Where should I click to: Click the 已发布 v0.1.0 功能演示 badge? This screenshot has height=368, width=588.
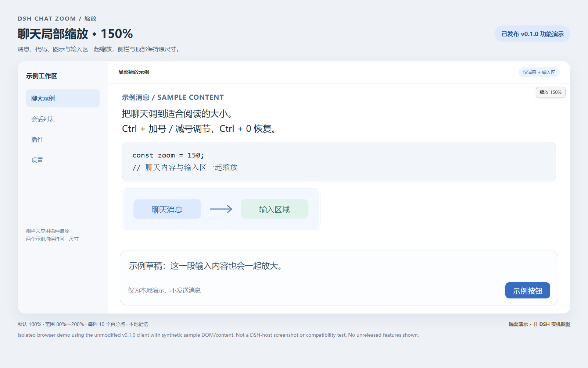click(x=532, y=34)
